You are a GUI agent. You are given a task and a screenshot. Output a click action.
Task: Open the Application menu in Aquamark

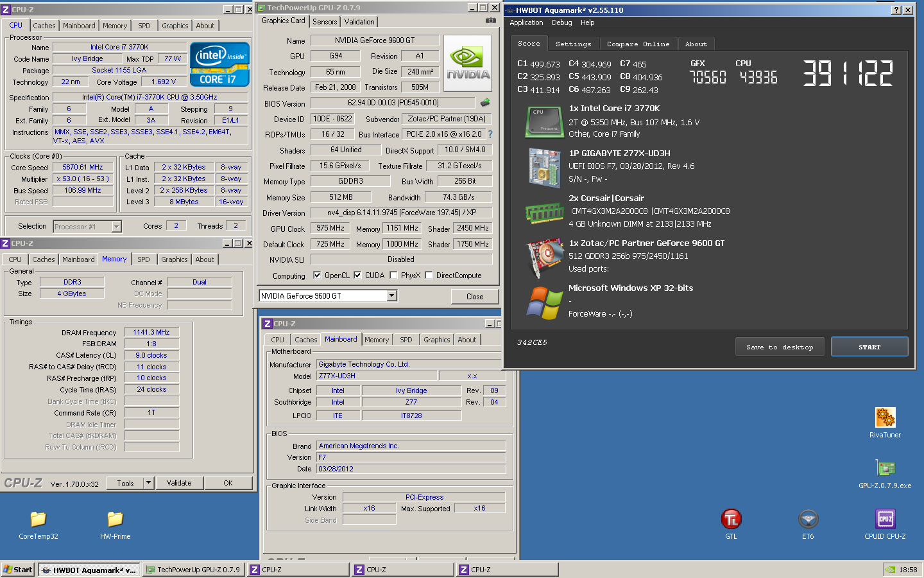(x=526, y=22)
